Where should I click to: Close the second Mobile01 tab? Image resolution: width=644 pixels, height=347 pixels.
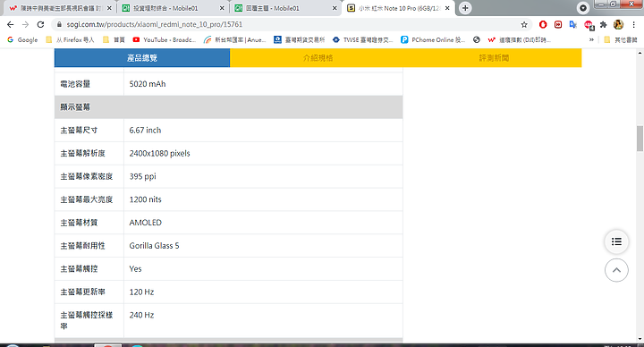tap(335, 8)
